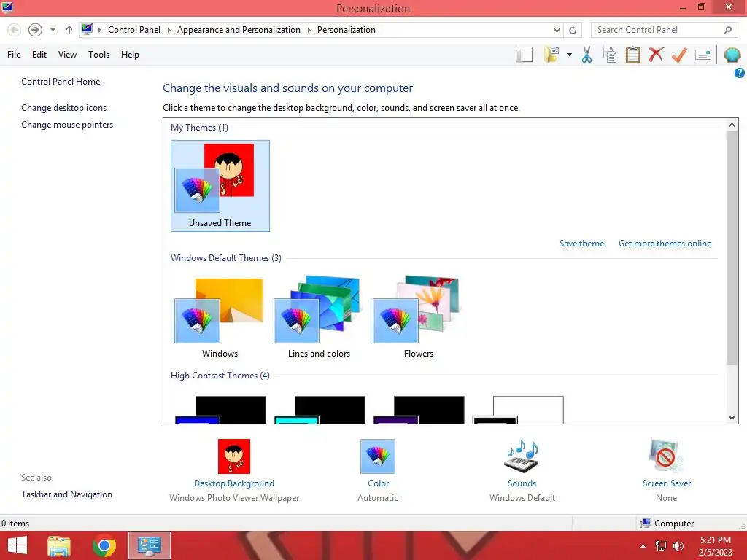Click the Back navigation arrow
This screenshot has height=560, width=747.
15,30
